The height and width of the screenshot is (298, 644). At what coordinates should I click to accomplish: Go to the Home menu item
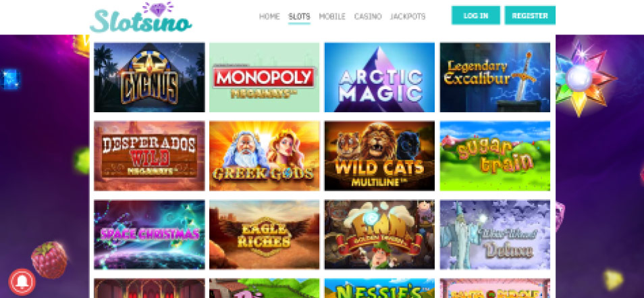pyautogui.click(x=269, y=16)
